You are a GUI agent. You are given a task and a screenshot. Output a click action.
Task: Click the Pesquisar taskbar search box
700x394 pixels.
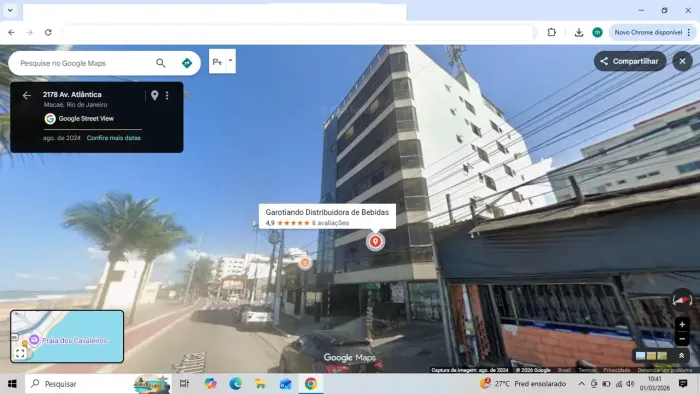[98, 383]
